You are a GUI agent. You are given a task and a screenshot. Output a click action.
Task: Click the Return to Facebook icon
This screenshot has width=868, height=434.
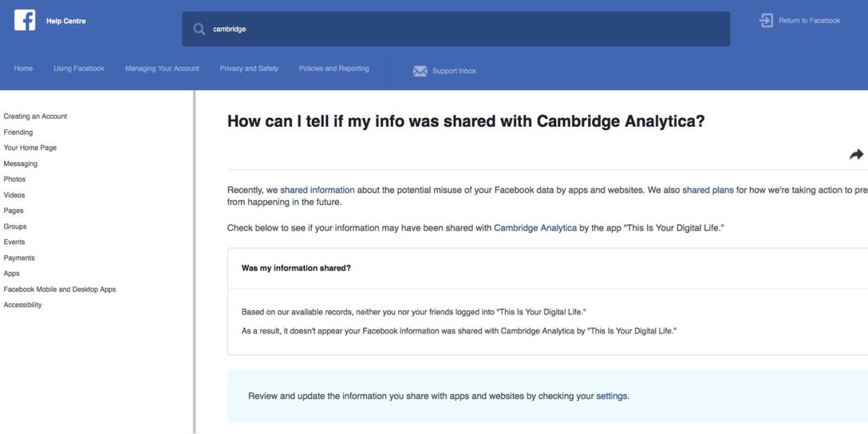766,20
